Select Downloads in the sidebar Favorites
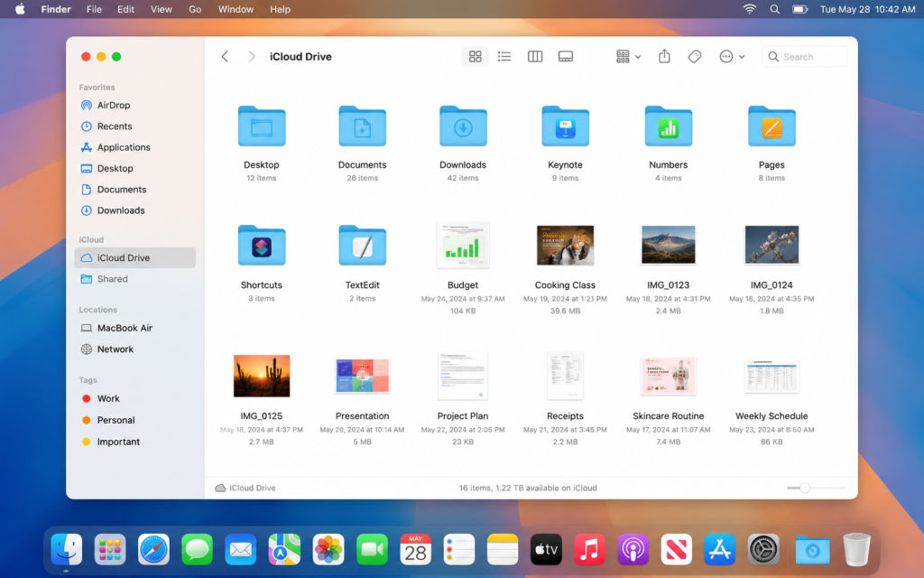The image size is (924, 578). coord(135,210)
